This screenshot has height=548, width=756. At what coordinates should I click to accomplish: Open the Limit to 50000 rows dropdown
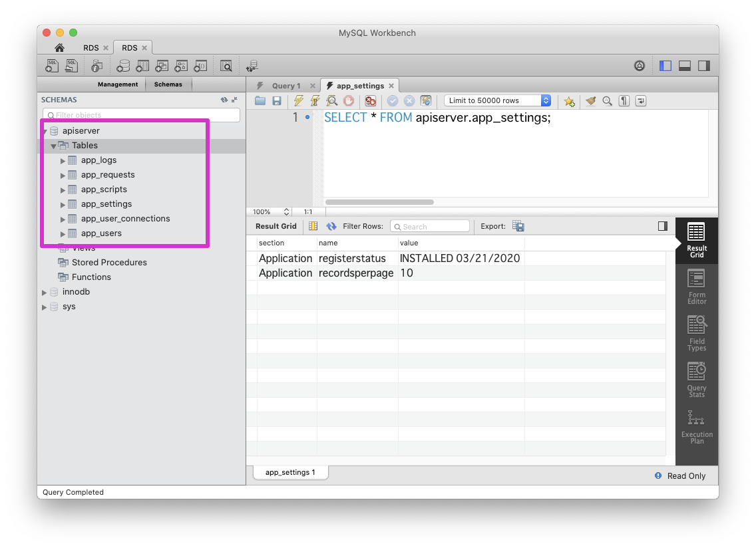[497, 100]
